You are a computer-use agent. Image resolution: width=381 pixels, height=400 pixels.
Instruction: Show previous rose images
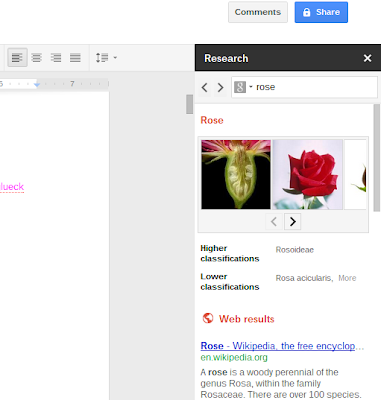coord(274,222)
